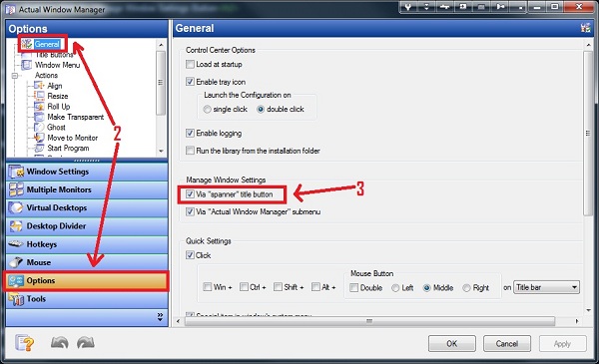This screenshot has width=599, height=364.
Task: Expand more sections with double chevron
Action: coord(160,317)
